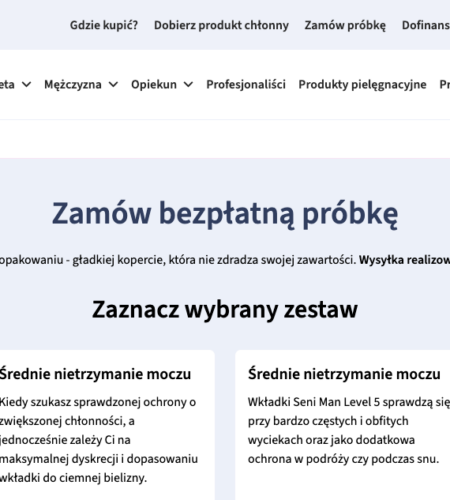
Task: Open the Mężczyzna menu item
Action: coord(73,85)
